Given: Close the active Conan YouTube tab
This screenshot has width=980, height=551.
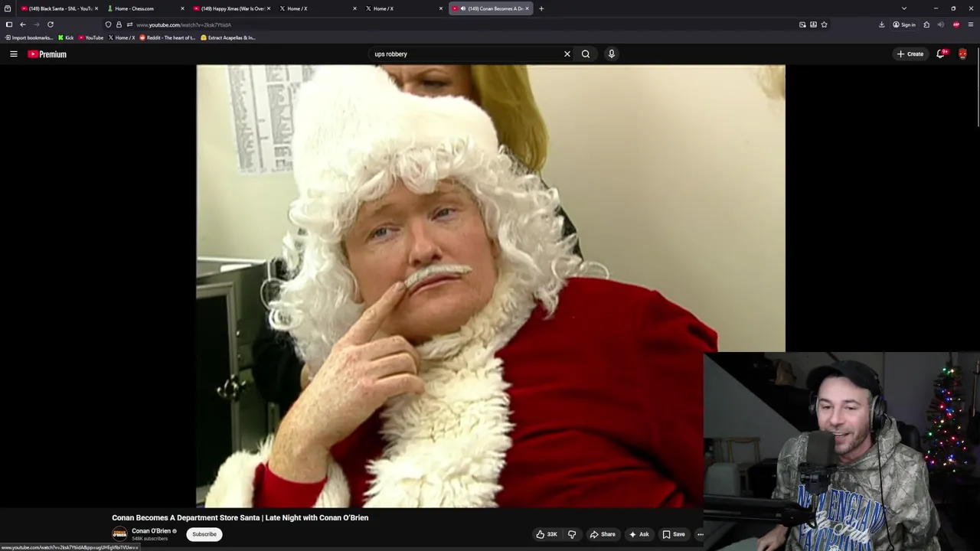Looking at the screenshot, I should pyautogui.click(x=527, y=8).
